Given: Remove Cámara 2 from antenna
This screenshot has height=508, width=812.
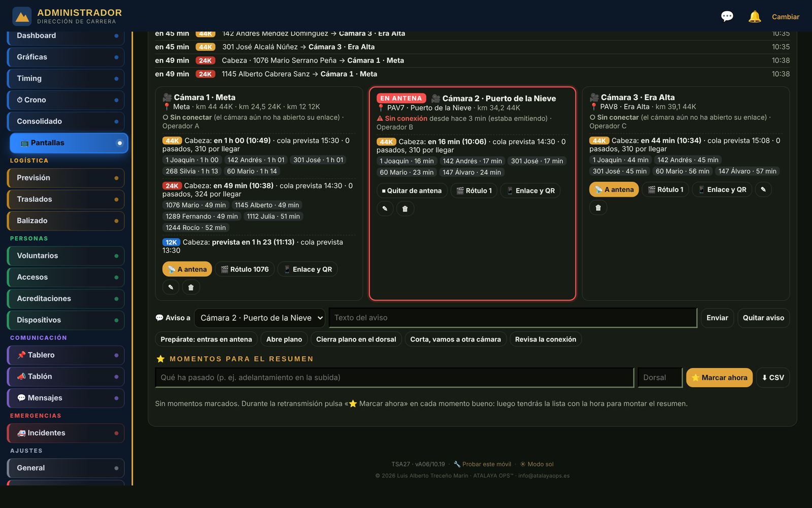Looking at the screenshot, I should click(412, 190).
